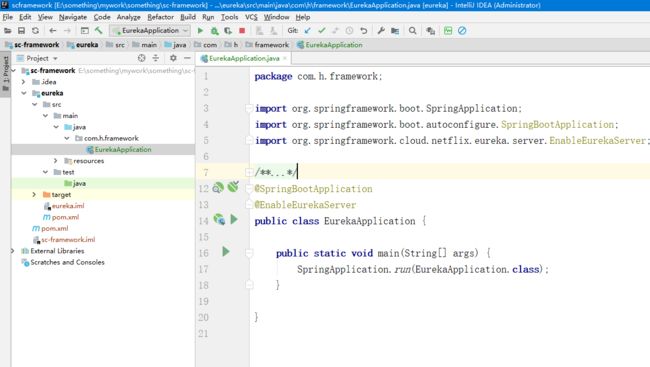Open the Tools menu
Screen dimensions: 650x367
point(229,17)
